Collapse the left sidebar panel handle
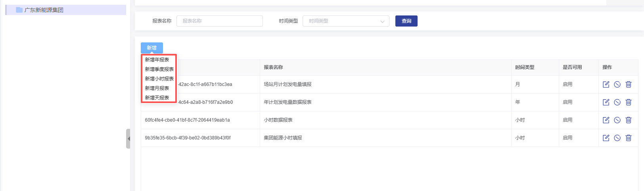The height and width of the screenshot is (191, 644). tap(128, 139)
